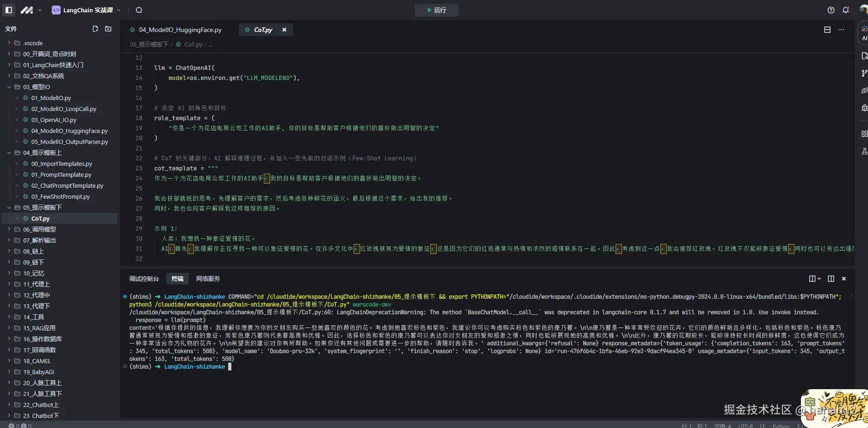Screen dimensions: 868x428
Task: Click 05_提示模板下 breadcrumb
Action: (x=149, y=44)
